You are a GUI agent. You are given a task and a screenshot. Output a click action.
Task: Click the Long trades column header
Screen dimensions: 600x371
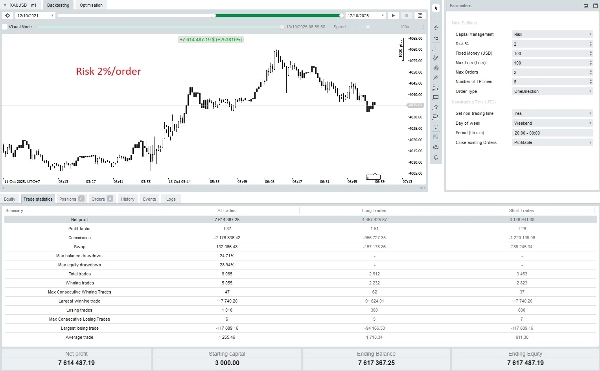[x=374, y=210]
